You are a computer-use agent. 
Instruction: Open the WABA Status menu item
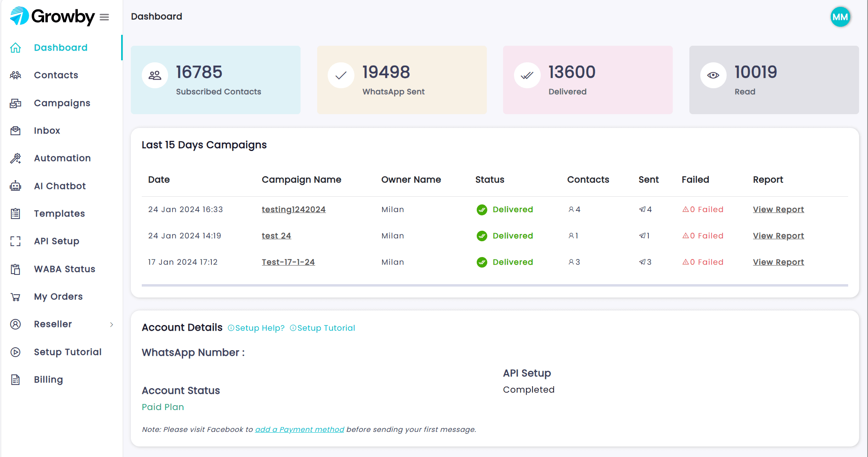click(x=64, y=269)
